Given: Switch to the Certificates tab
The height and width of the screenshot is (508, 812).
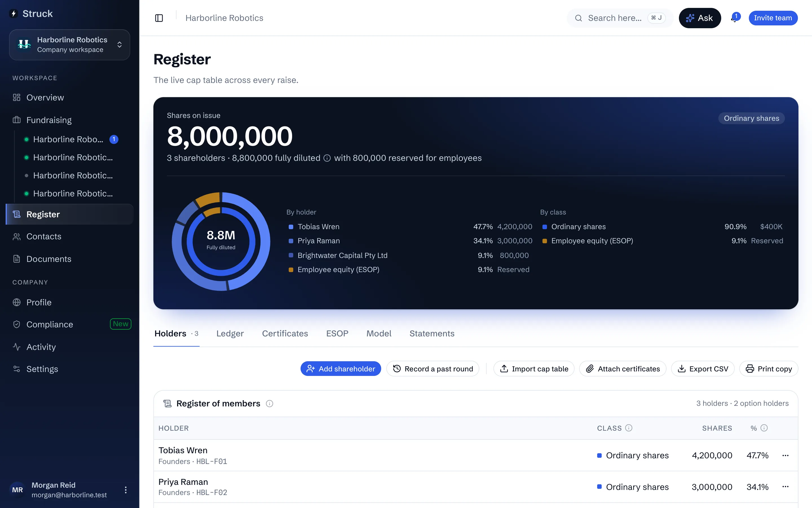Looking at the screenshot, I should coord(285,334).
